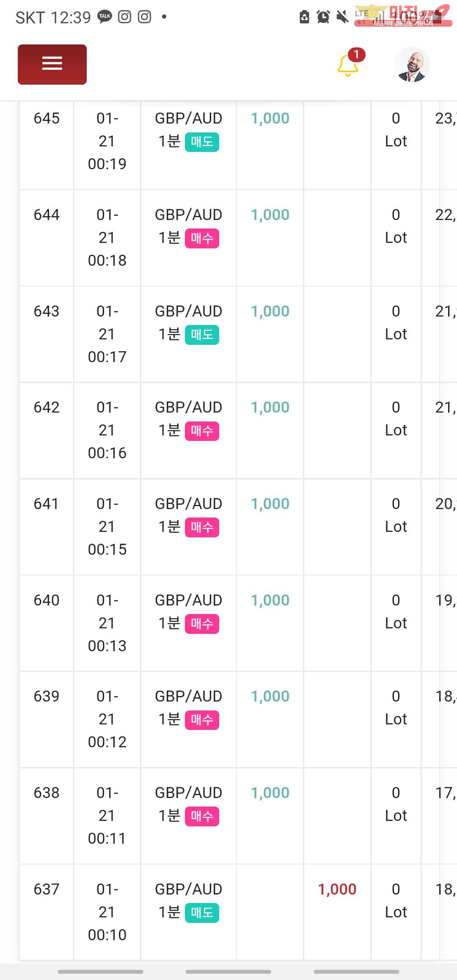Click GBP/AUD pair in row 639

tap(188, 696)
